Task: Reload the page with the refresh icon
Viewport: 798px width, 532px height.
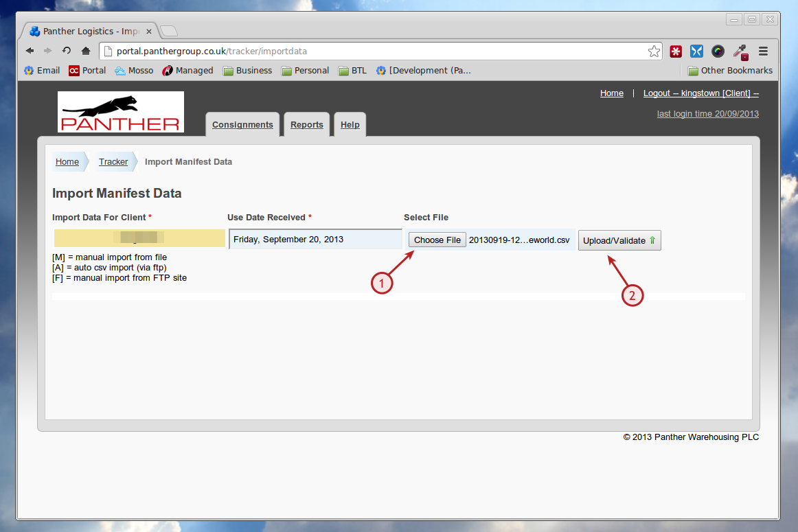Action: tap(67, 51)
